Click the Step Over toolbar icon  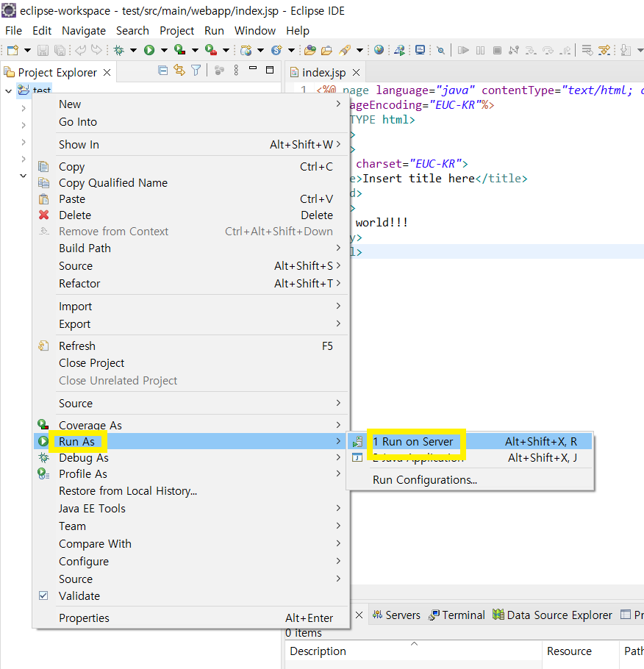click(x=548, y=50)
